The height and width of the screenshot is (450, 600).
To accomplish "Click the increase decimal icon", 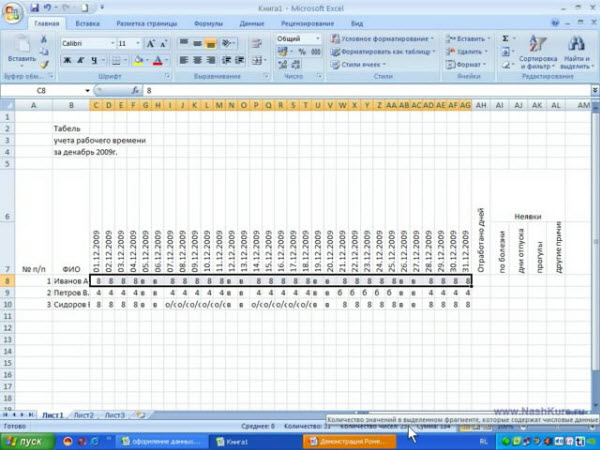I will tap(282, 64).
